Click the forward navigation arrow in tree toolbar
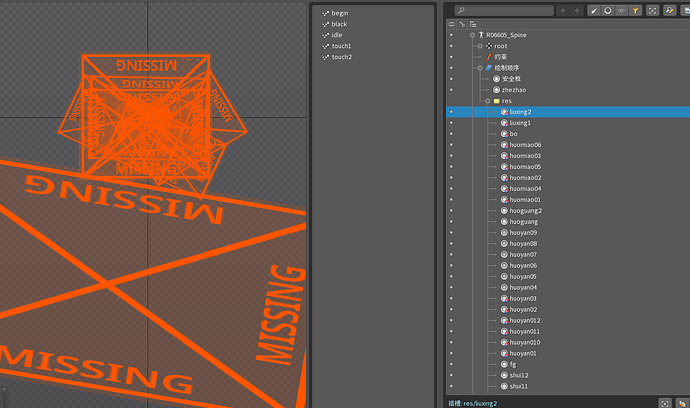The height and width of the screenshot is (408, 690). [576, 10]
